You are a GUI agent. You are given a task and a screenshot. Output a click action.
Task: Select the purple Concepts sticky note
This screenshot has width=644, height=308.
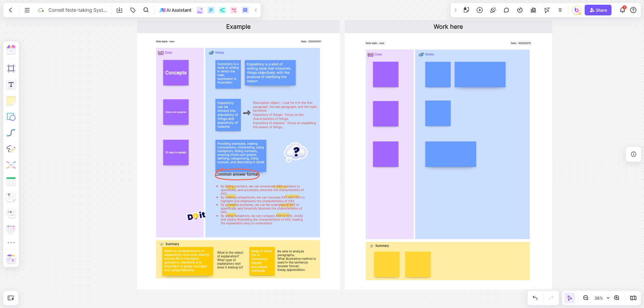[176, 73]
